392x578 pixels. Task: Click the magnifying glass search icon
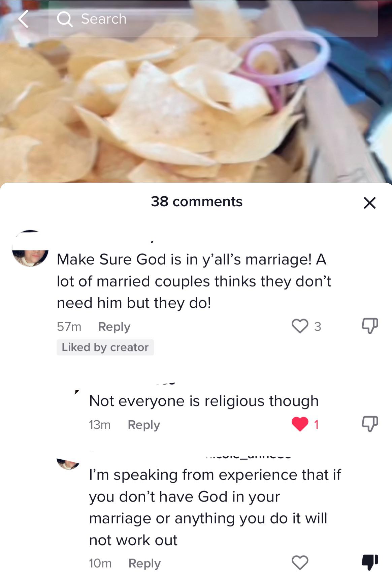coord(65,19)
